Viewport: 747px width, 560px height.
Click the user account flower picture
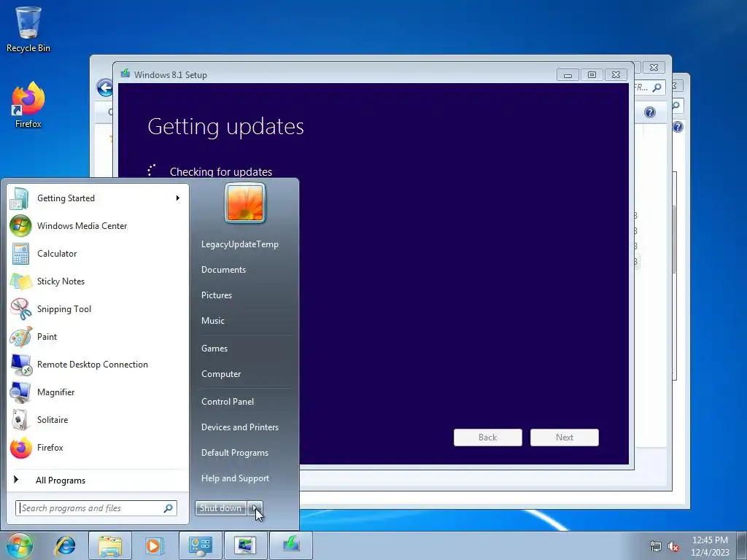pos(245,203)
